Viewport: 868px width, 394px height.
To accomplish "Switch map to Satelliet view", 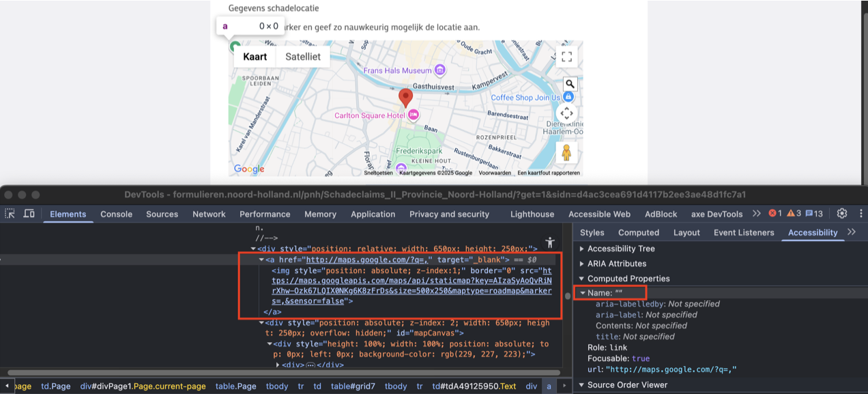I will (x=302, y=57).
